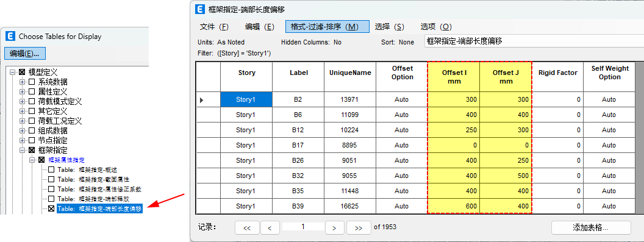Screen dimensions: 644x242
Task: Open the 格式-过滤-排序 (M) menu
Action: coord(327,27)
